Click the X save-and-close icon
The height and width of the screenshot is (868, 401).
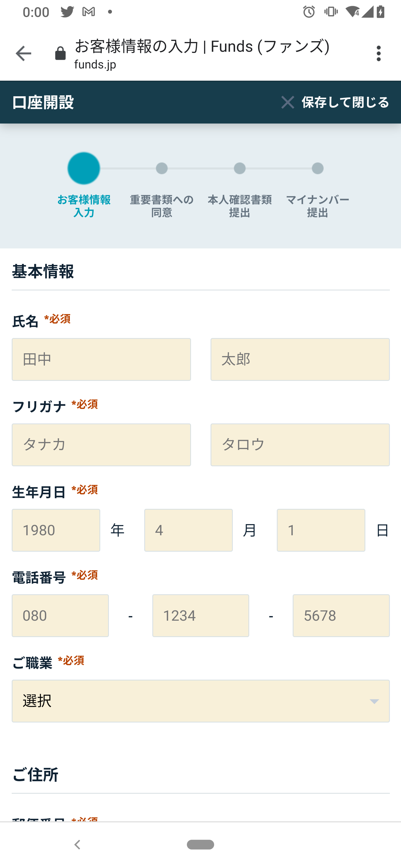[288, 102]
